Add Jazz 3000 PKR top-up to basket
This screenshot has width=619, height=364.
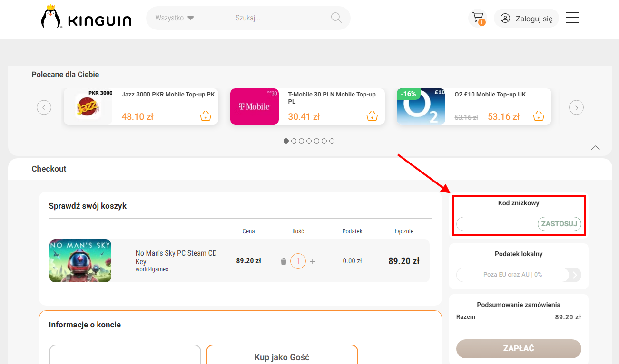tap(206, 116)
